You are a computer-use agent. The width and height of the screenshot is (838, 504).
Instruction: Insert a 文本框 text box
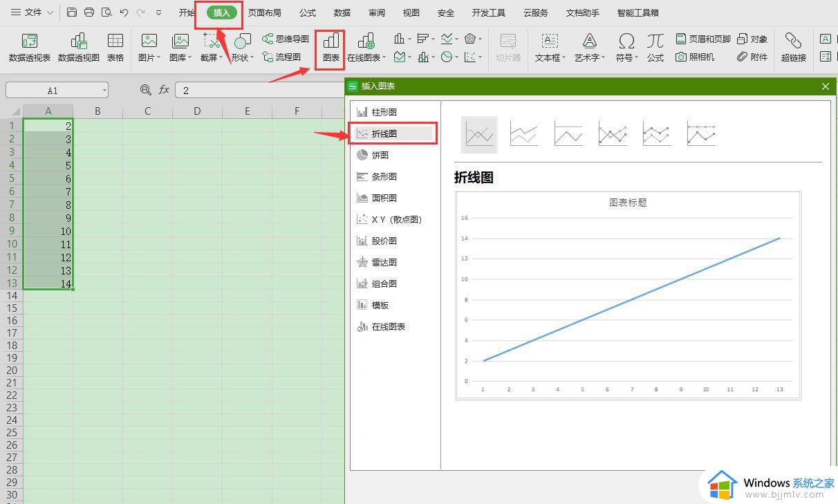pos(550,48)
